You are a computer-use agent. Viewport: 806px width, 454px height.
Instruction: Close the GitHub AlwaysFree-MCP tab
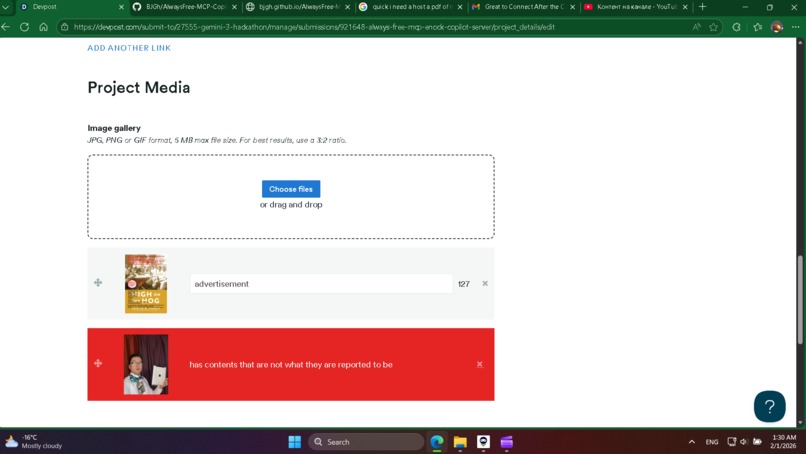(x=234, y=7)
